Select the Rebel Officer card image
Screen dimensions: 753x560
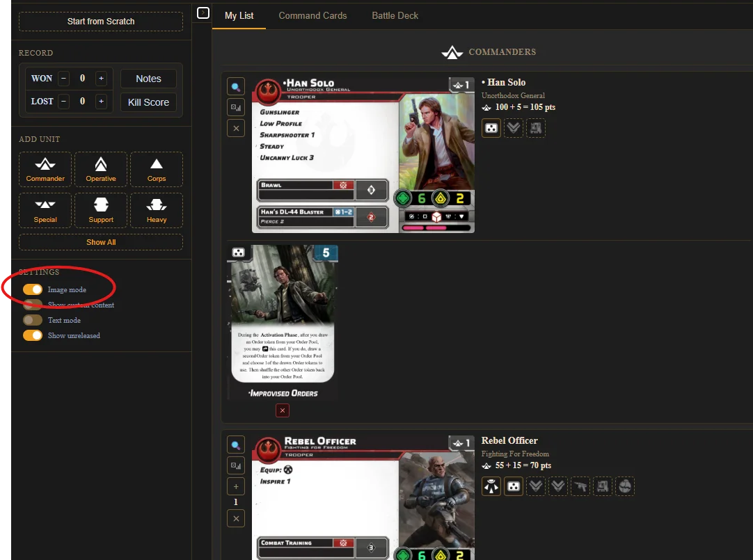tap(363, 497)
